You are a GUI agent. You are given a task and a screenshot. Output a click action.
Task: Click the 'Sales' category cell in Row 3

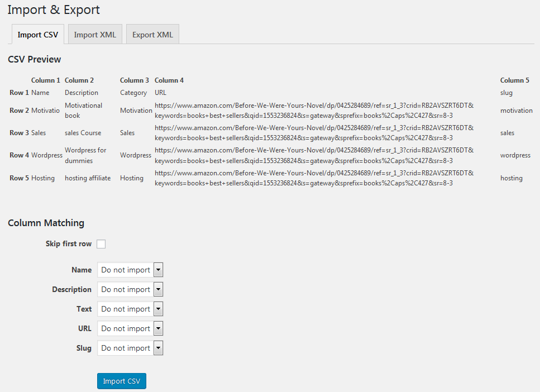coord(127,132)
